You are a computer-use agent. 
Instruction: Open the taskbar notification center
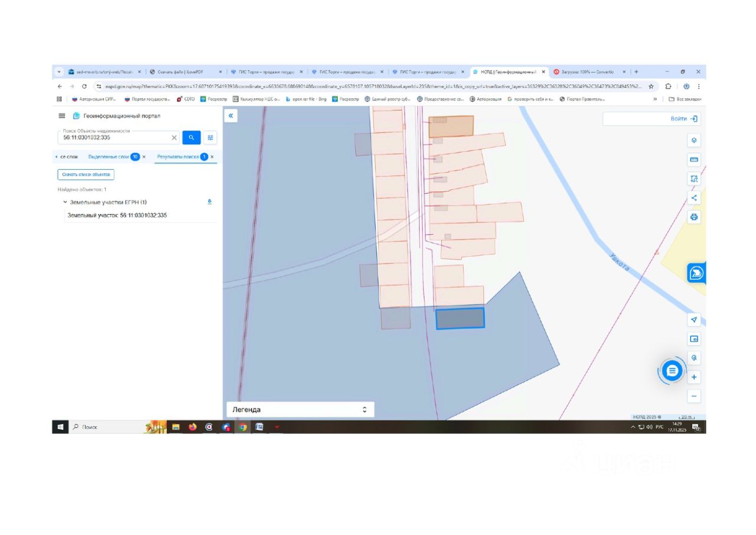click(x=696, y=427)
